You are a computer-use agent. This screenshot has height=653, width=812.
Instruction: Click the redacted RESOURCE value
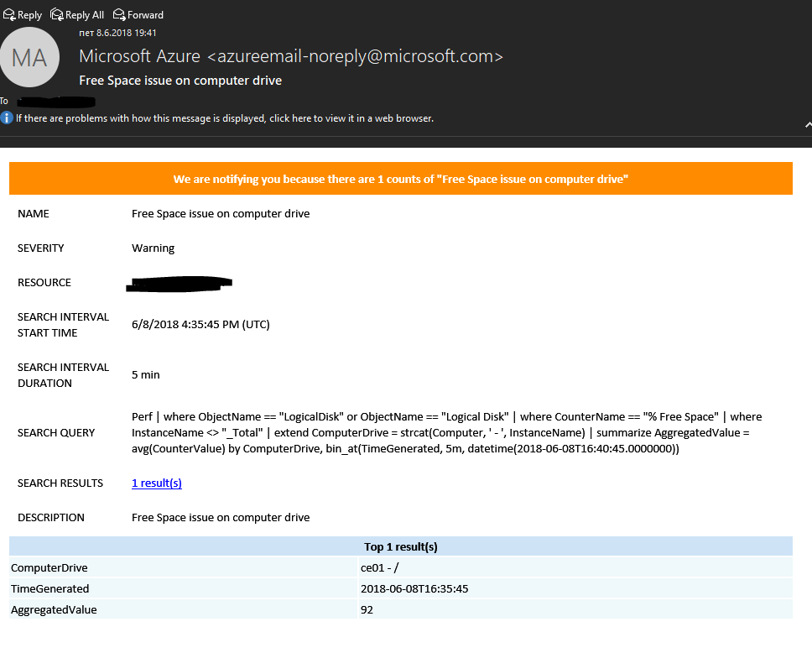pos(178,284)
